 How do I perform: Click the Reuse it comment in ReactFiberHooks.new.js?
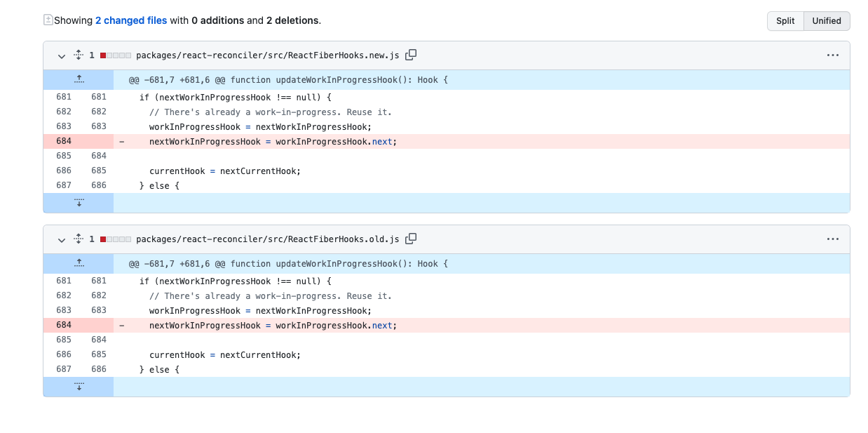271,112
